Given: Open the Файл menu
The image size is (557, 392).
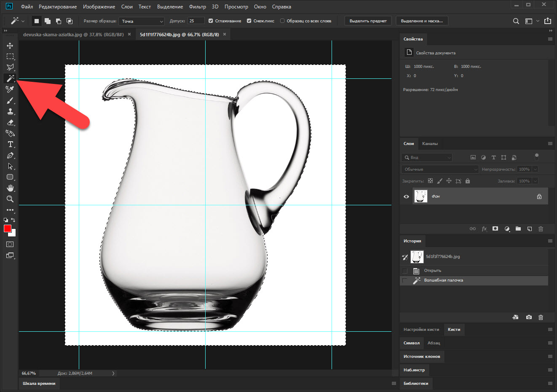Looking at the screenshot, I should (x=27, y=7).
